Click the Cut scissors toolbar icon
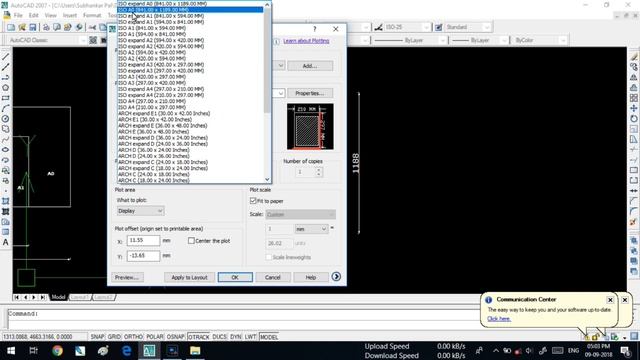The width and height of the screenshot is (640, 360). 93,27
